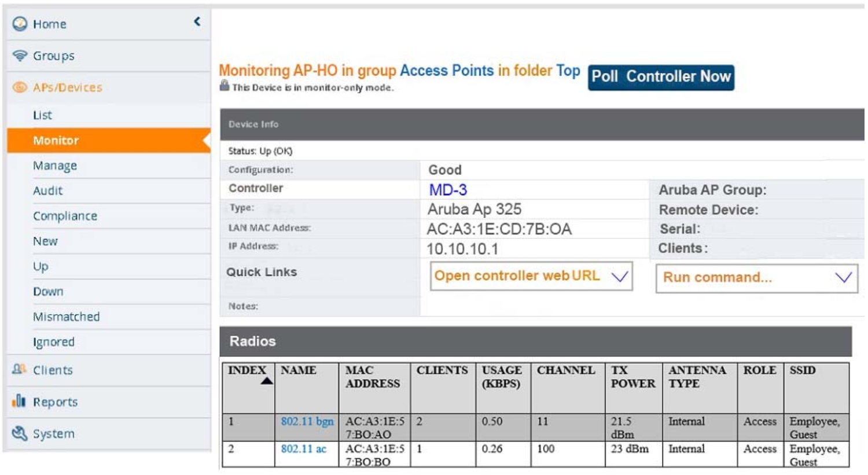Click the Groups wifi icon
This screenshot has height=475, width=868.
[x=20, y=56]
